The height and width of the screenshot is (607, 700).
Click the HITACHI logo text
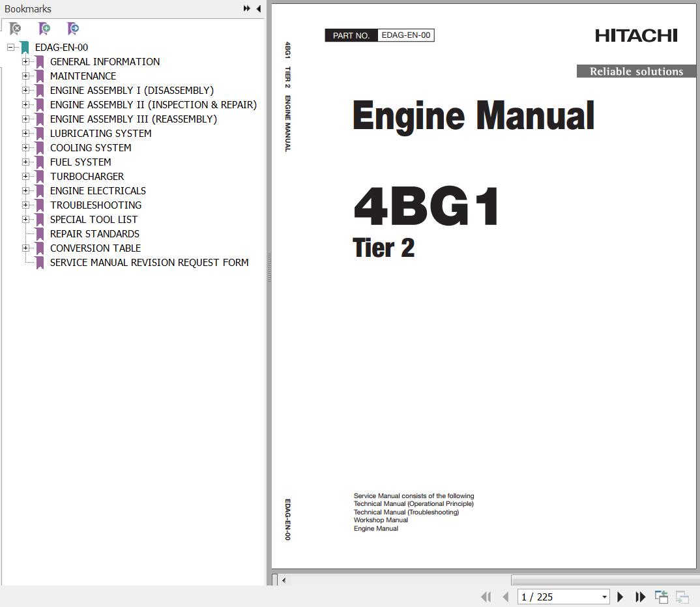[636, 36]
